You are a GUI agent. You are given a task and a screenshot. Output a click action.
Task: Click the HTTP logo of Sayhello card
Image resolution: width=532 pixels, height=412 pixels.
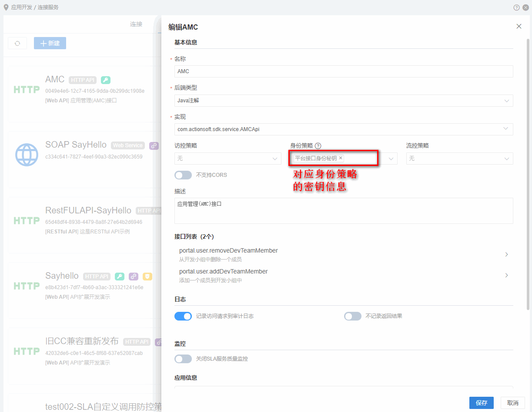pyautogui.click(x=27, y=286)
